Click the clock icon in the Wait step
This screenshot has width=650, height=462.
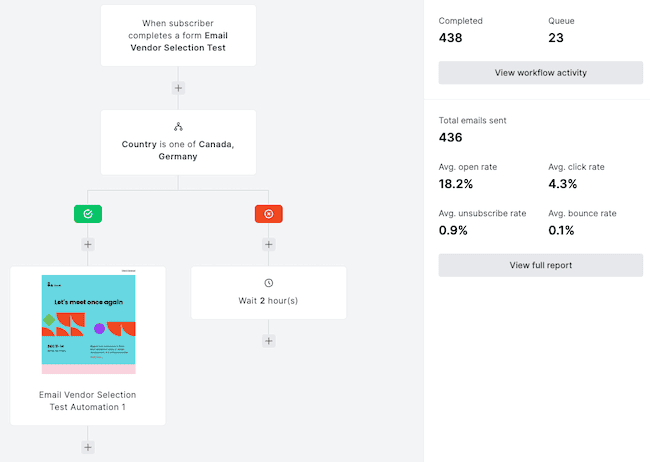[x=268, y=283]
